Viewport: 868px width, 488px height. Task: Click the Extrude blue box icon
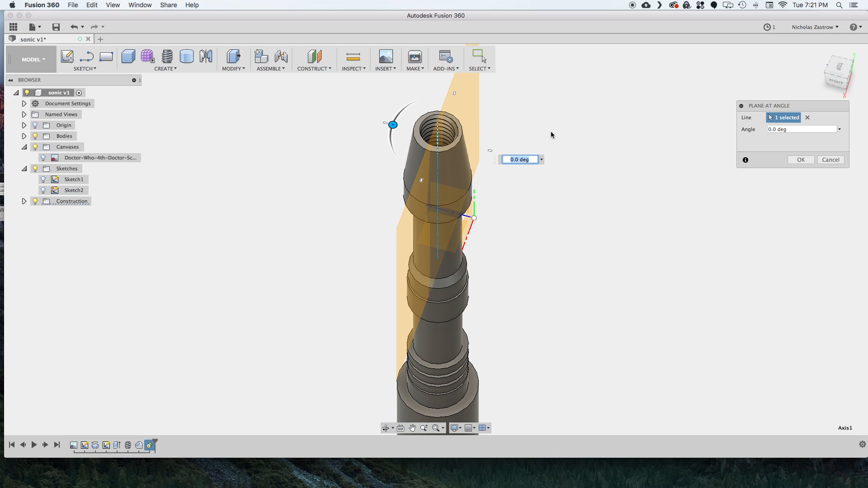click(128, 56)
